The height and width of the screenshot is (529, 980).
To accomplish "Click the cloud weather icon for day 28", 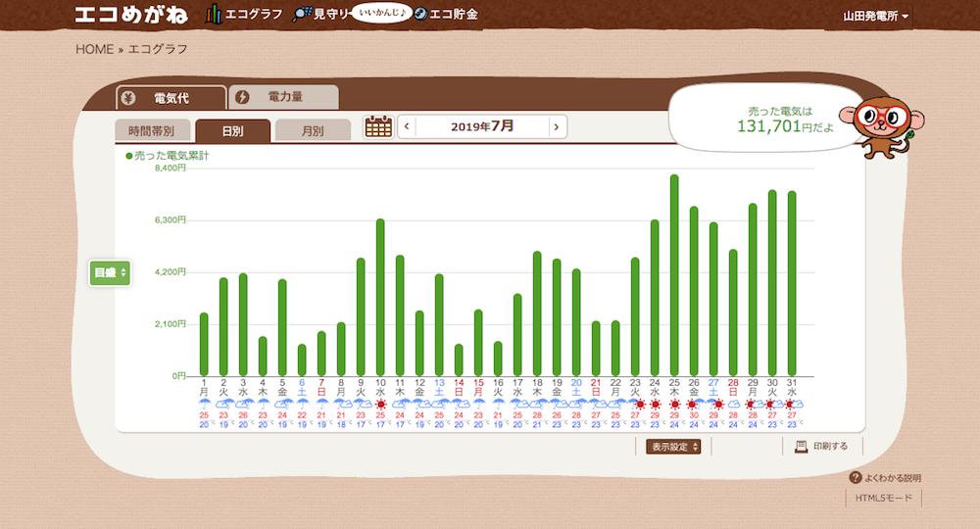I will pos(733,404).
